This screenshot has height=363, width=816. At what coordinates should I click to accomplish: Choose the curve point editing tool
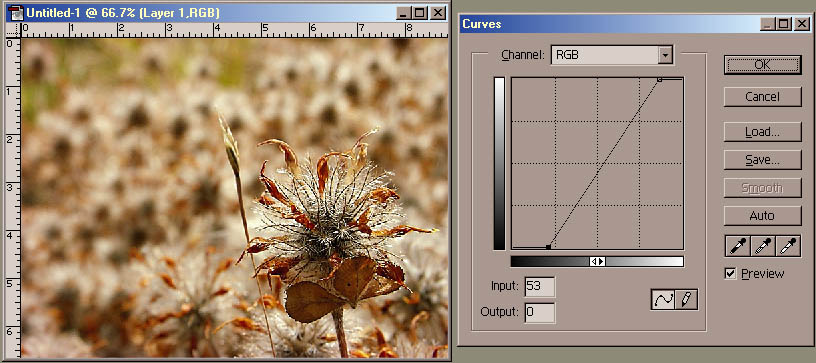pos(663,300)
